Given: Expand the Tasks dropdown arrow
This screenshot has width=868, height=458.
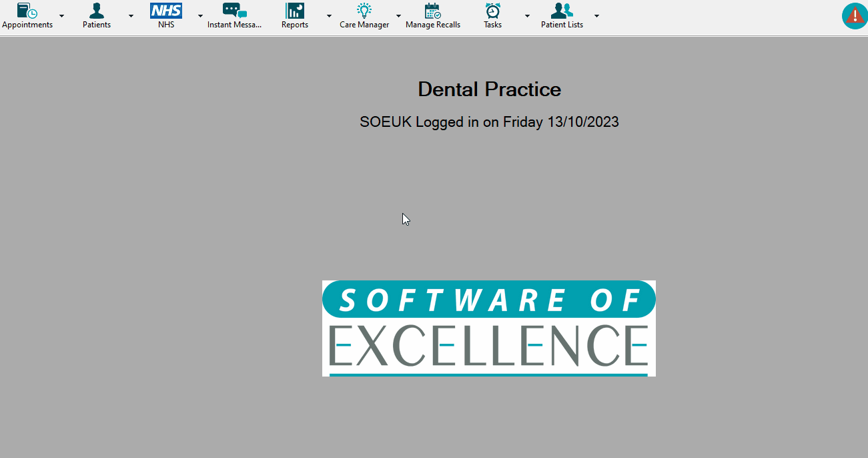Looking at the screenshot, I should pyautogui.click(x=527, y=15).
